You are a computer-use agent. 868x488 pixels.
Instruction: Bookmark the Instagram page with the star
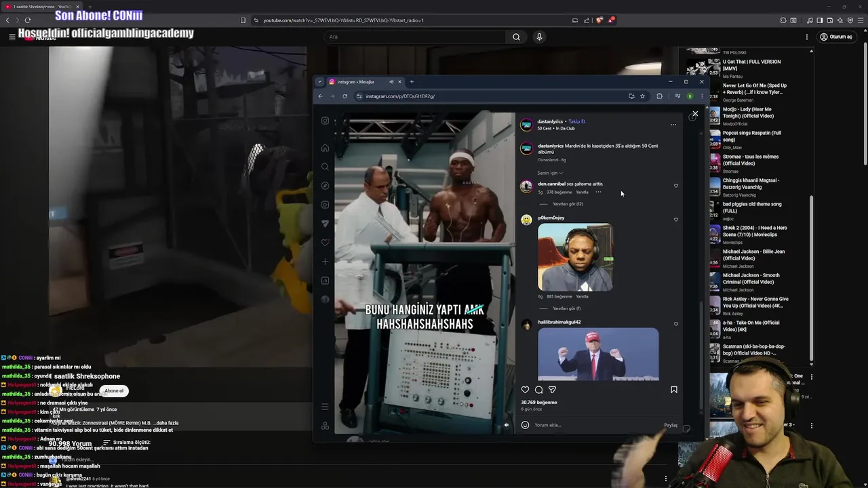(x=642, y=96)
